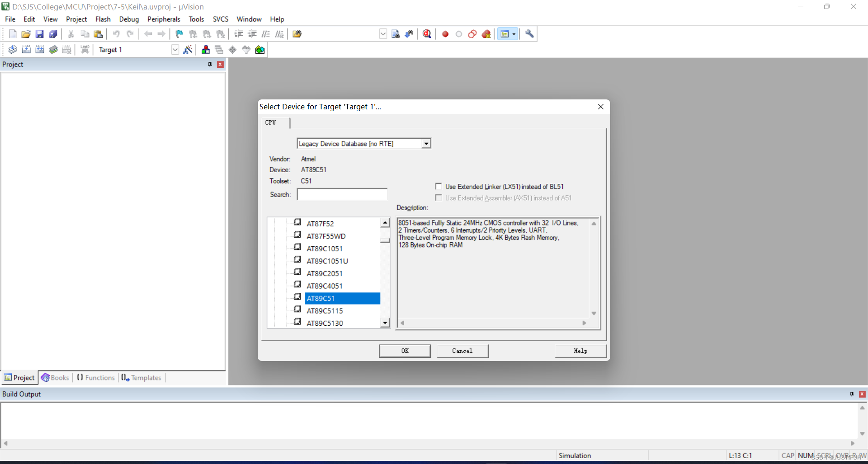Select AT89C1051U in the device list
This screenshot has height=464, width=868.
click(x=327, y=261)
